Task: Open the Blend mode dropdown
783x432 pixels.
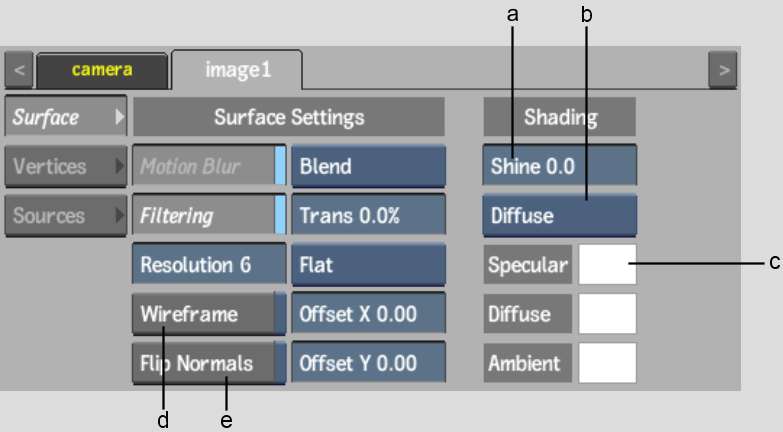Action: click(x=368, y=166)
